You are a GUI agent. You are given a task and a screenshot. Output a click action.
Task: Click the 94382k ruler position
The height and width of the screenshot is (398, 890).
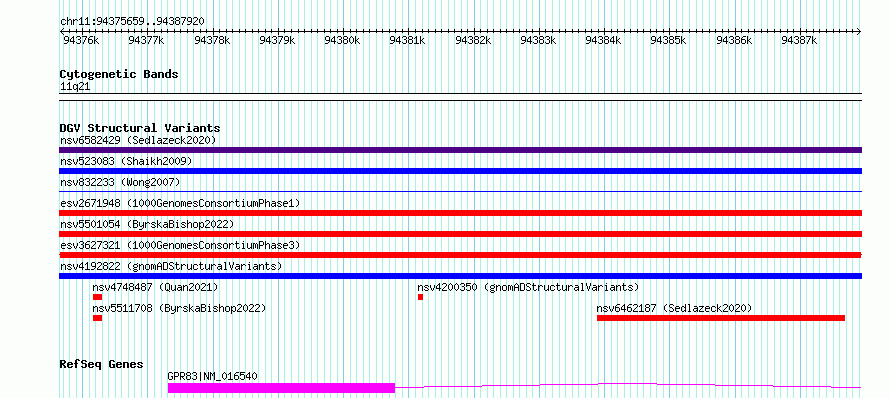(x=473, y=40)
